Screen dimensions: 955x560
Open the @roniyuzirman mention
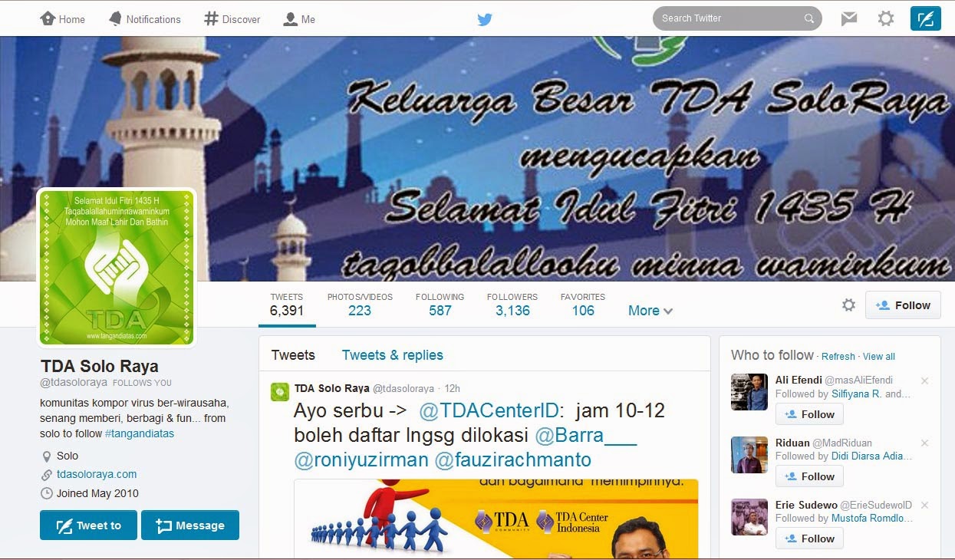[x=361, y=460]
